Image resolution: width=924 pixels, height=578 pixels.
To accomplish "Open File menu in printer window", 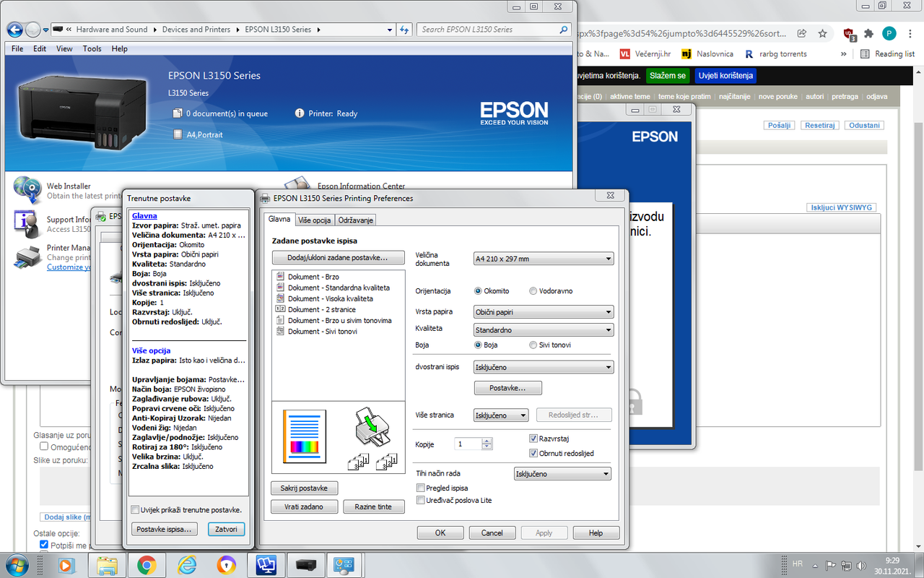I will [x=17, y=49].
